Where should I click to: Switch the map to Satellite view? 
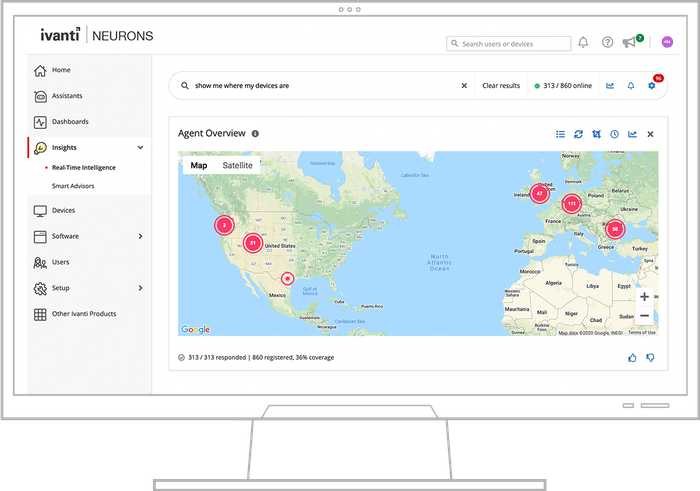pos(237,165)
